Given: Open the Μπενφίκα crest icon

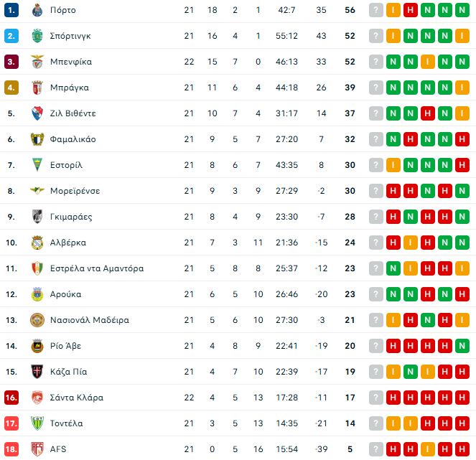Looking at the screenshot, I should [x=37, y=62].
